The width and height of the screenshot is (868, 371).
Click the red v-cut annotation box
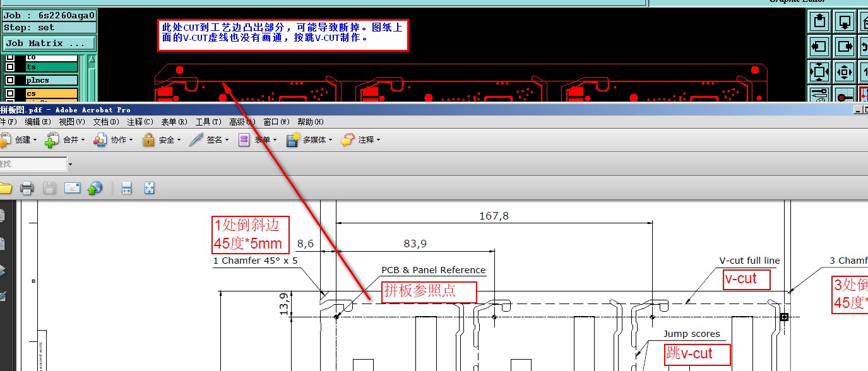coord(748,279)
